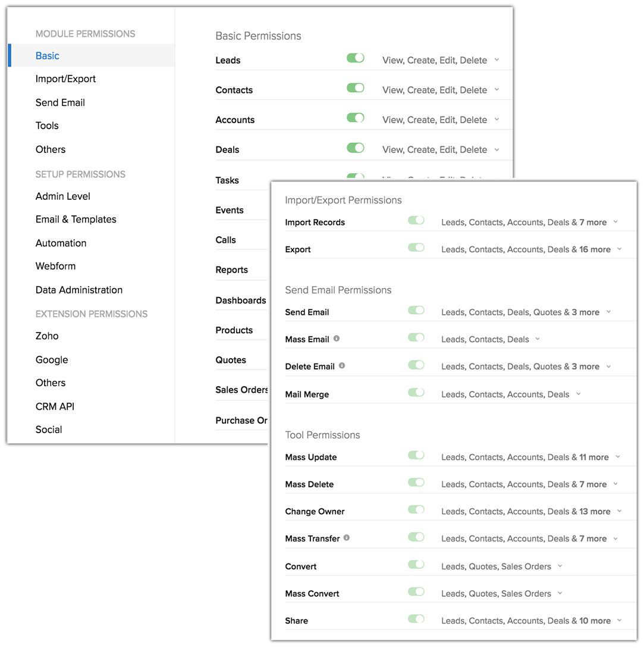Click info icon next to Mass Email

pyautogui.click(x=337, y=339)
